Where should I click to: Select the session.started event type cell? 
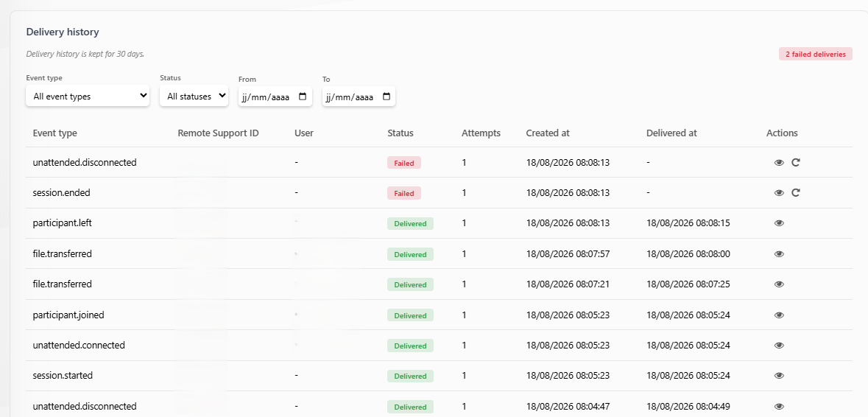click(x=63, y=376)
